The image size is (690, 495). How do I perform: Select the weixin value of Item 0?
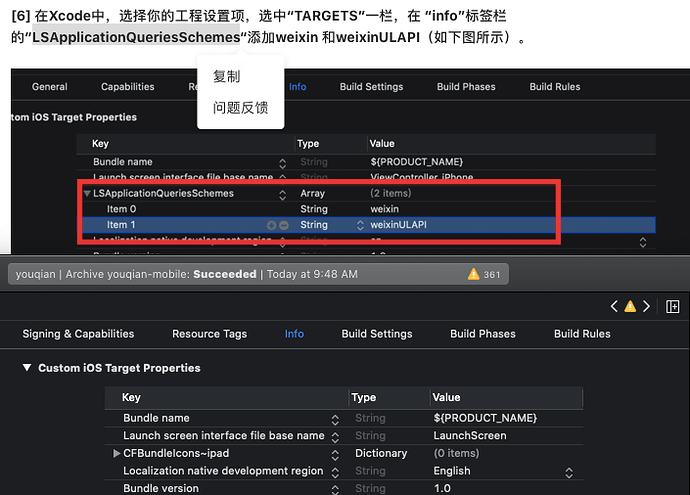click(385, 209)
